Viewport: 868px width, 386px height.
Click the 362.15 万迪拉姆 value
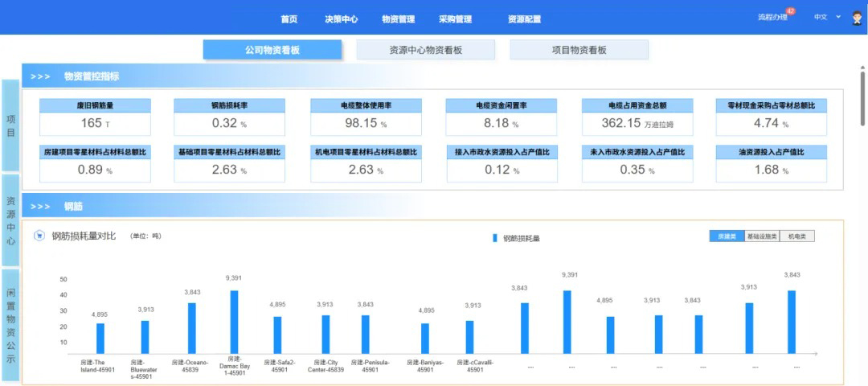(637, 124)
